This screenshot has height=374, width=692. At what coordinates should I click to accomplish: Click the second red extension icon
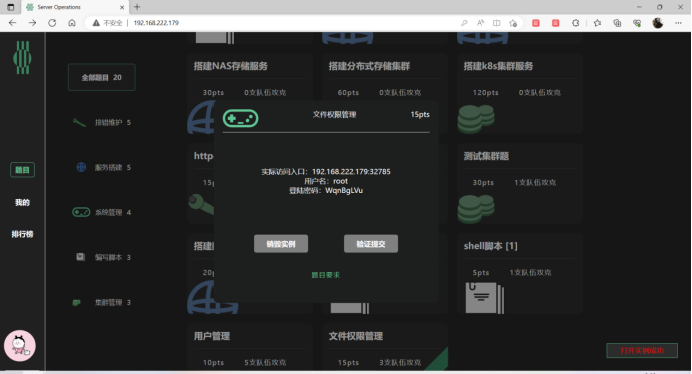[x=556, y=23]
